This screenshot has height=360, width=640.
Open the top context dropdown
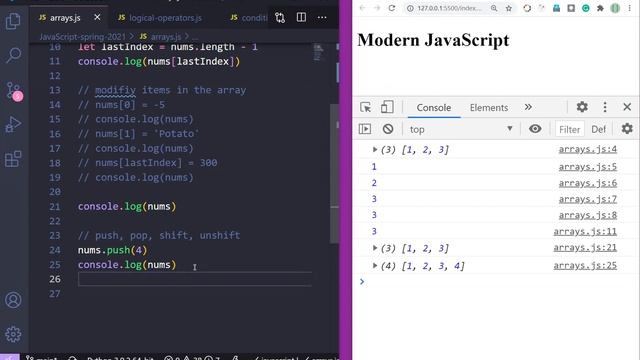tap(461, 129)
